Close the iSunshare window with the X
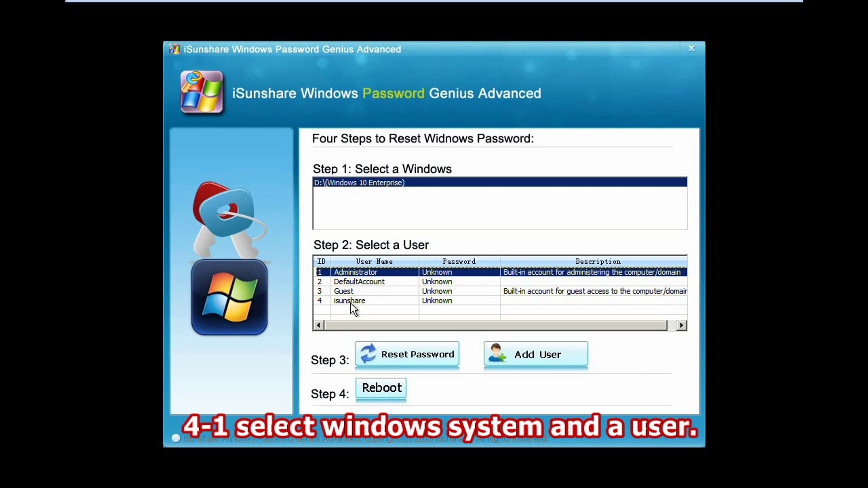Image resolution: width=868 pixels, height=488 pixels. [691, 48]
